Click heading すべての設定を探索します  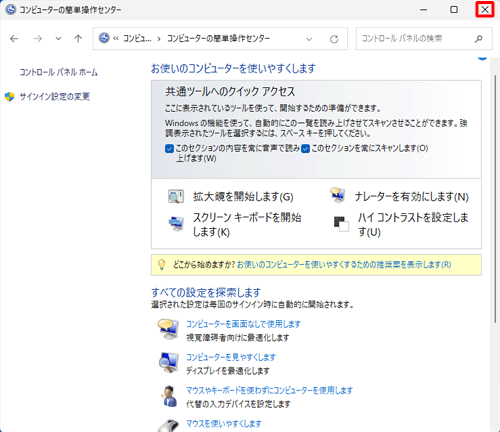tap(206, 293)
